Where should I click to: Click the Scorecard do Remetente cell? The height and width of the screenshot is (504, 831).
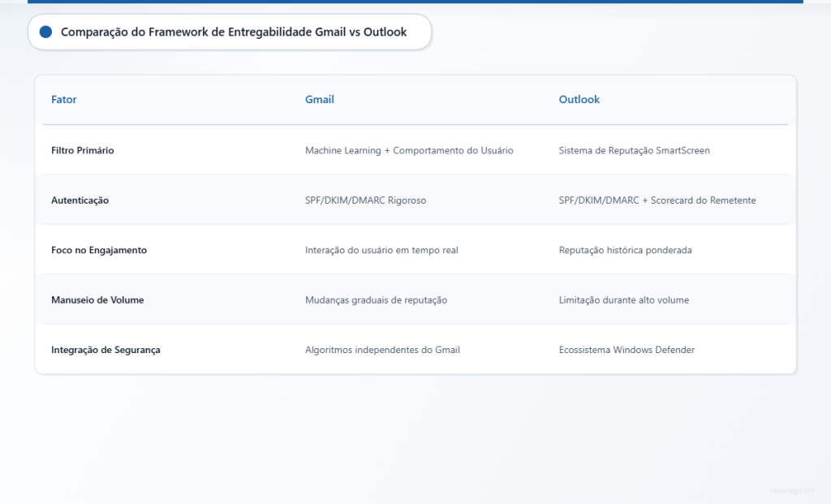(x=656, y=200)
